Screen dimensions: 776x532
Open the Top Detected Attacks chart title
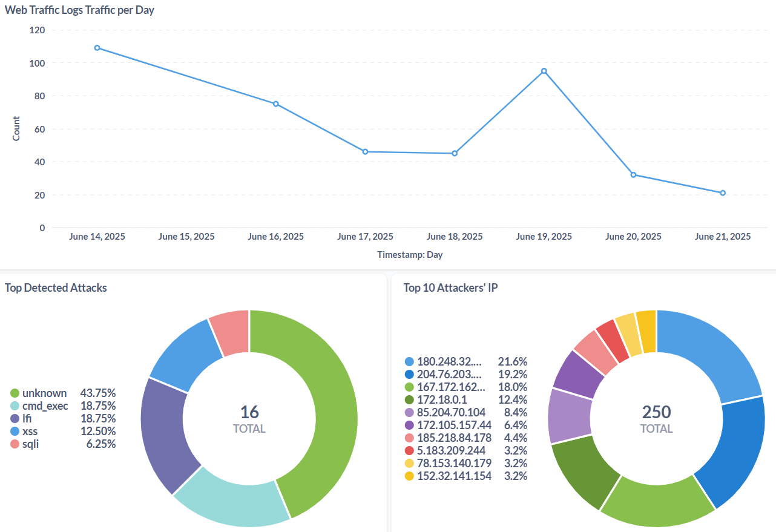(56, 288)
